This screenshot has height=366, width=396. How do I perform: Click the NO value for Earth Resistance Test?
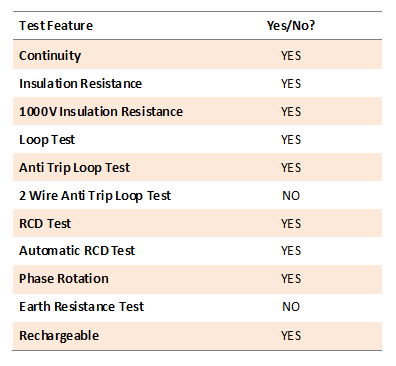[291, 307]
